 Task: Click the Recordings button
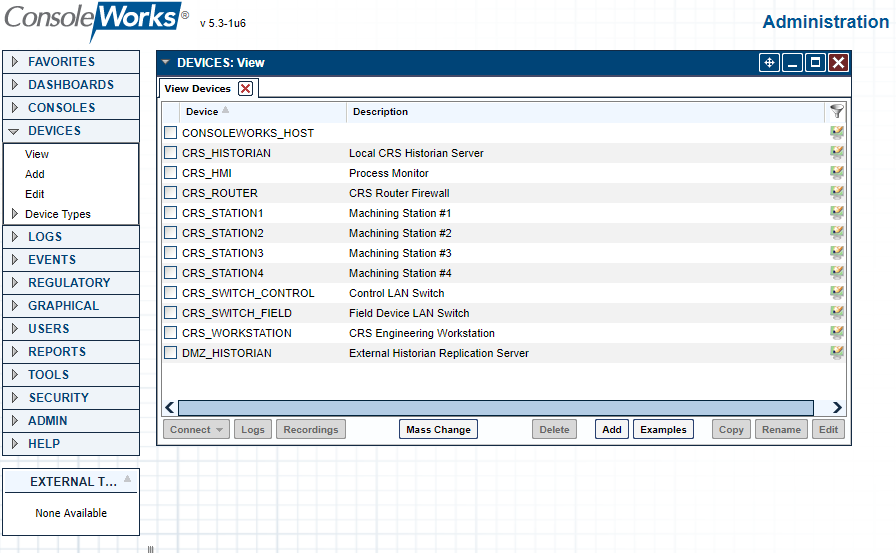pos(311,430)
